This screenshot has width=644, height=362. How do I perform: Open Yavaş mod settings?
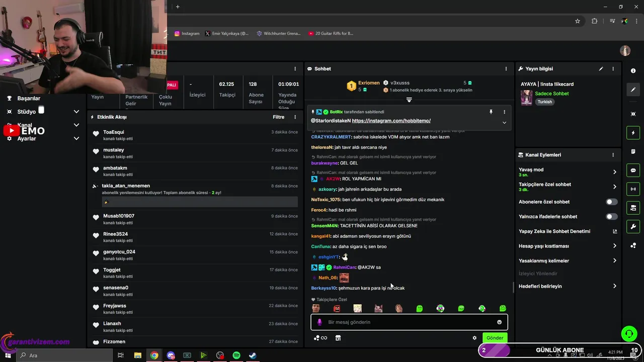[x=568, y=172]
